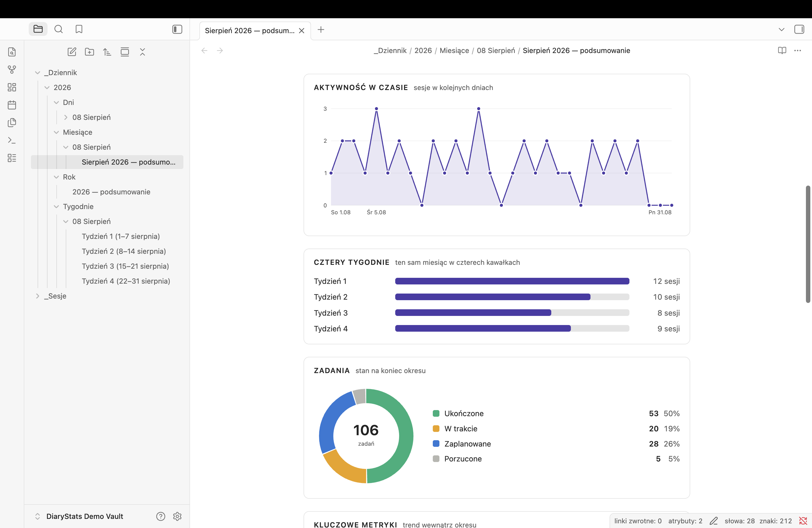Show the bookmarks pane
This screenshot has width=812, height=528.
pyautogui.click(x=79, y=29)
